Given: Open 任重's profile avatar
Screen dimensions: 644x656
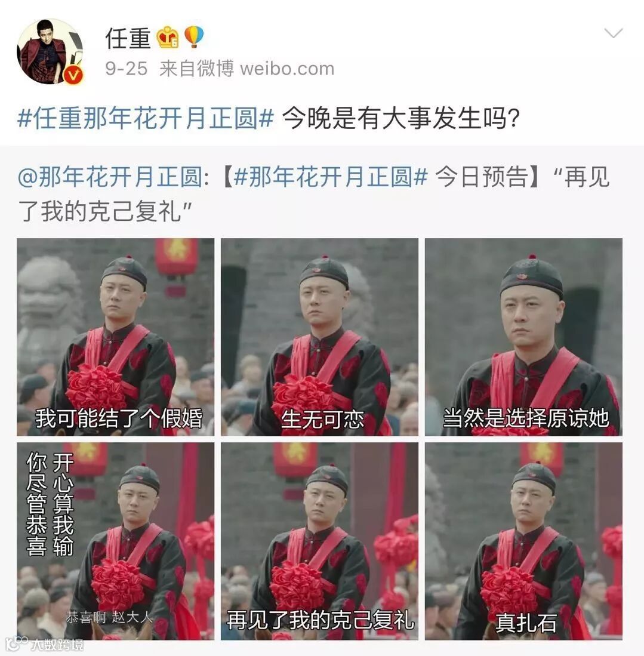Looking at the screenshot, I should click(50, 51).
